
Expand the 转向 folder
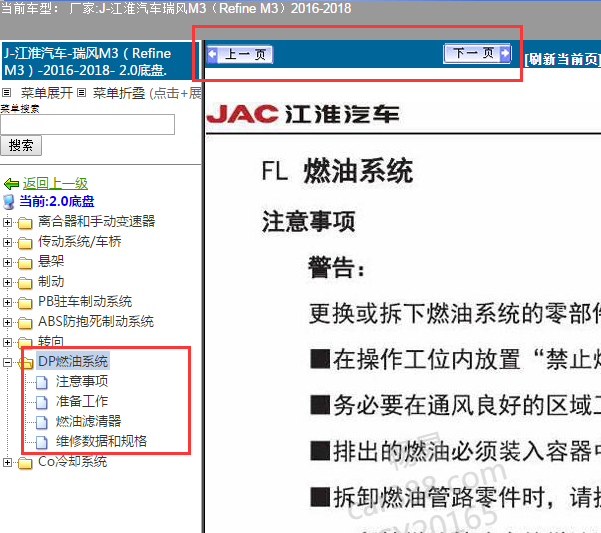point(7,342)
